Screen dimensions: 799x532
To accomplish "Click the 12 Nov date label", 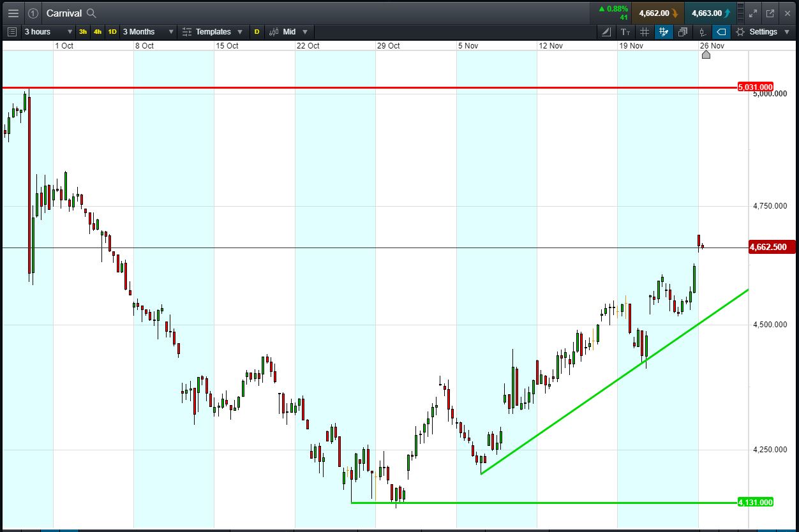I will click(550, 46).
